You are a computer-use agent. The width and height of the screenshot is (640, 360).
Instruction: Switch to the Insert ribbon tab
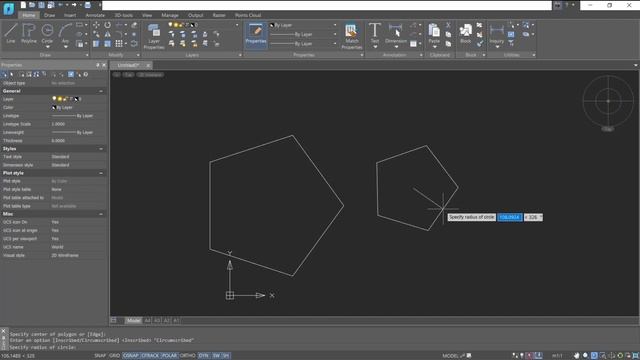[70, 15]
